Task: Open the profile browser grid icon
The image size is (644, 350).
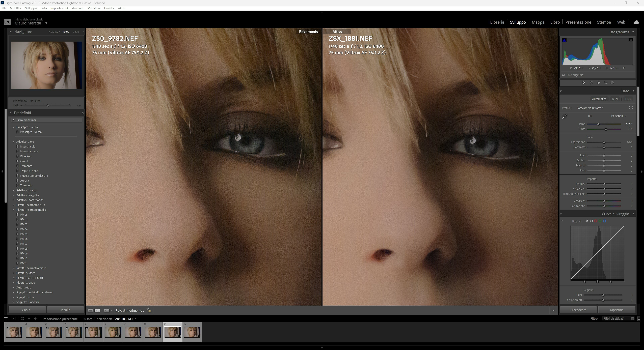Action: [x=631, y=108]
